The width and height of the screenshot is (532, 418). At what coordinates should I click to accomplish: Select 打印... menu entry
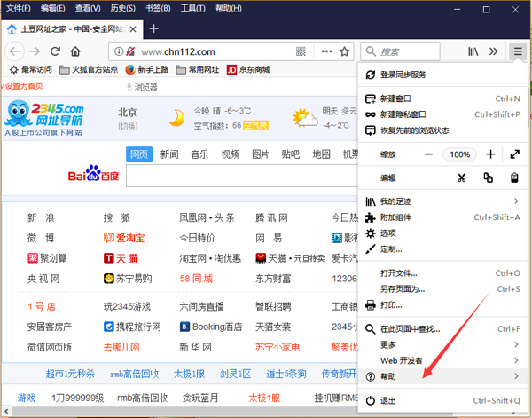tap(442, 305)
